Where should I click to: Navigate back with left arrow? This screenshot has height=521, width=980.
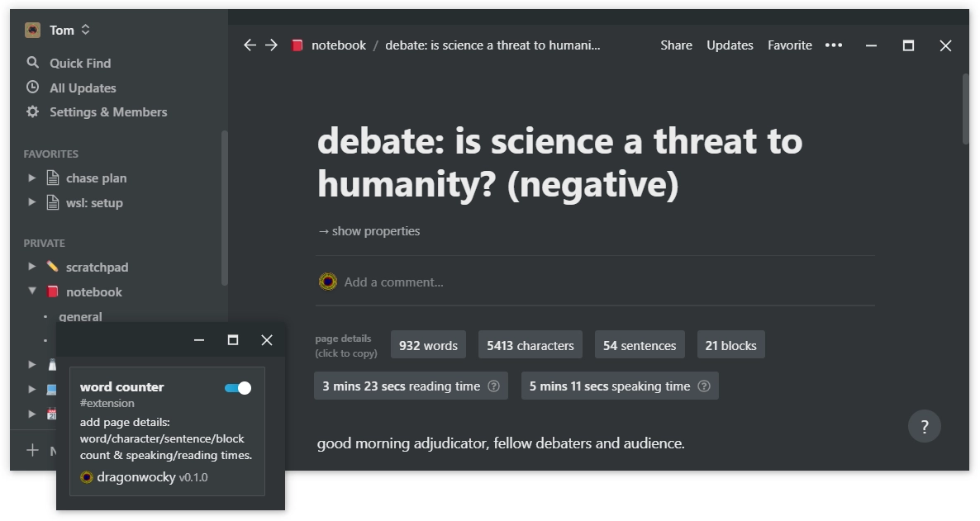[250, 45]
